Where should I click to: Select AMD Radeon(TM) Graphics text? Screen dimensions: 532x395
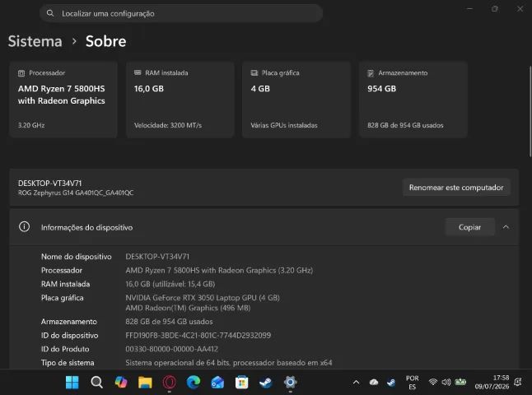pos(188,308)
